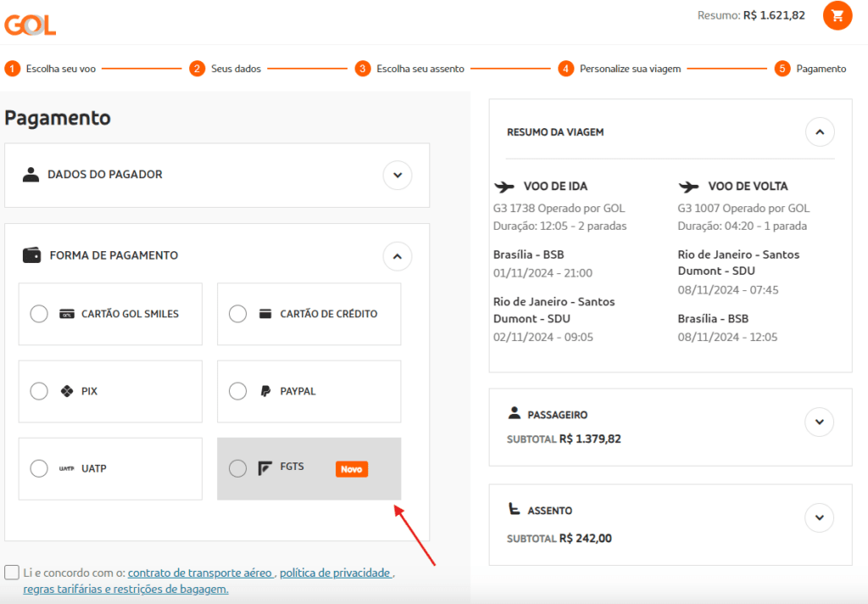Accept the terms agreement checkbox
868x604 pixels.
12,573
